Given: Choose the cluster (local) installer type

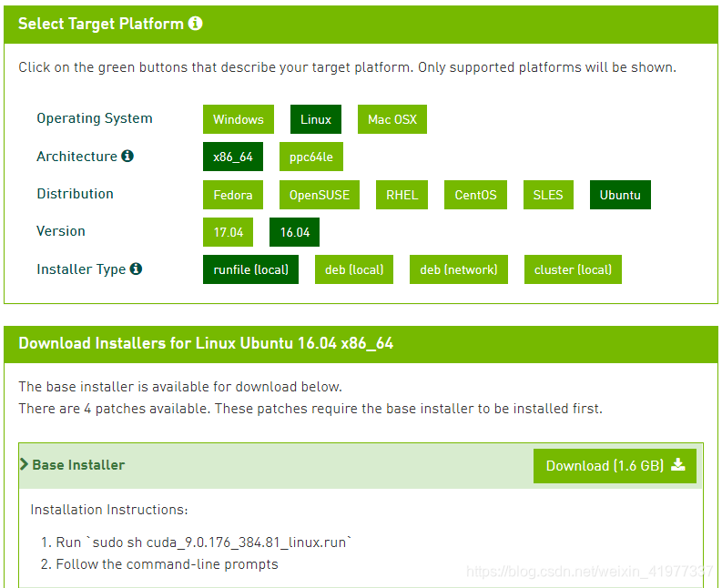Looking at the screenshot, I should 574,269.
